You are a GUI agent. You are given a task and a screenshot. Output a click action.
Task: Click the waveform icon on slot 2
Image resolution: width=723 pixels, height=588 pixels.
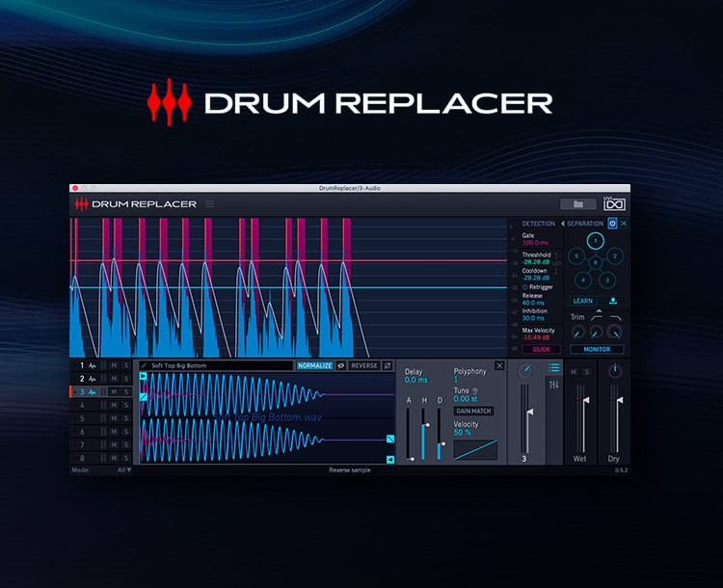click(93, 379)
